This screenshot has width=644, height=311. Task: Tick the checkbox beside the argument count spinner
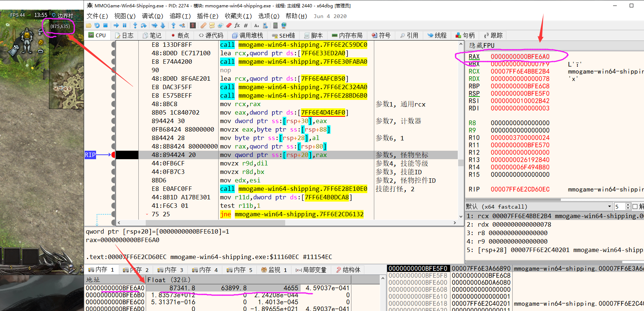(635, 206)
